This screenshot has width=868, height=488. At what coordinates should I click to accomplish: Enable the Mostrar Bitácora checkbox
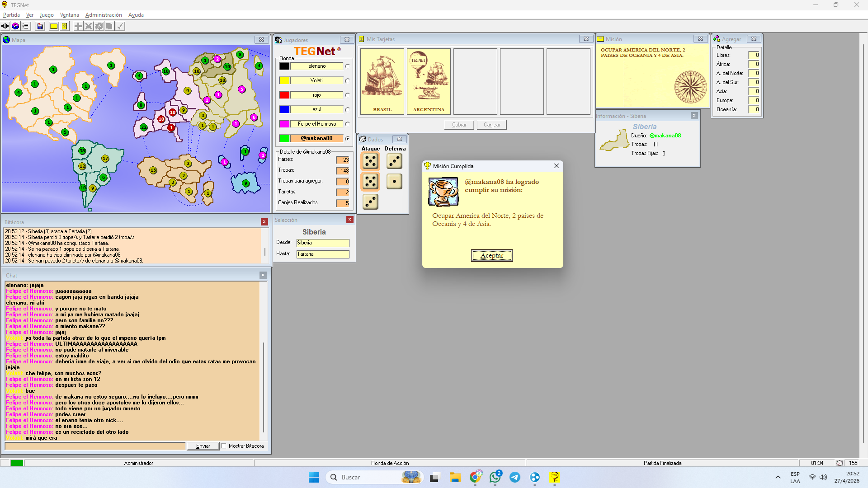pyautogui.click(x=224, y=446)
